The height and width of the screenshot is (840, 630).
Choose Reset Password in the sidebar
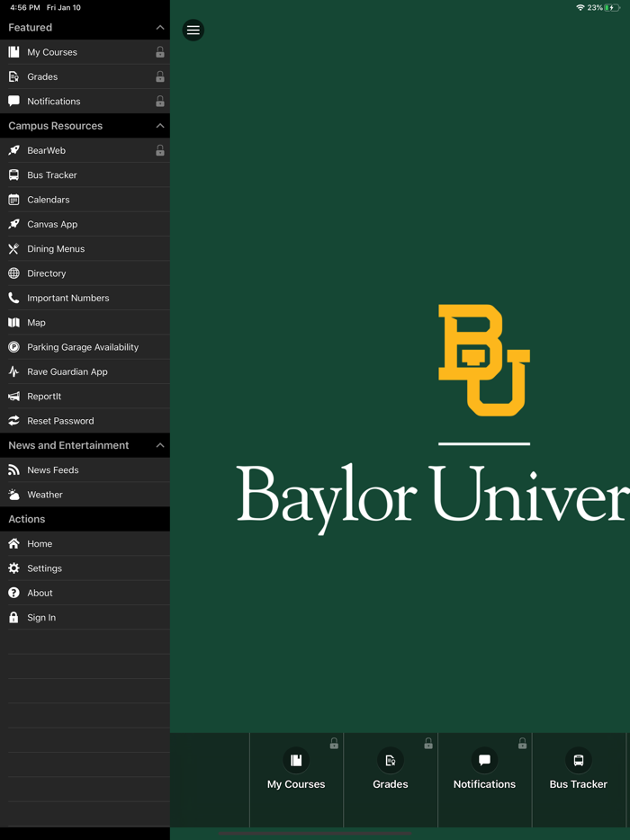click(x=85, y=421)
